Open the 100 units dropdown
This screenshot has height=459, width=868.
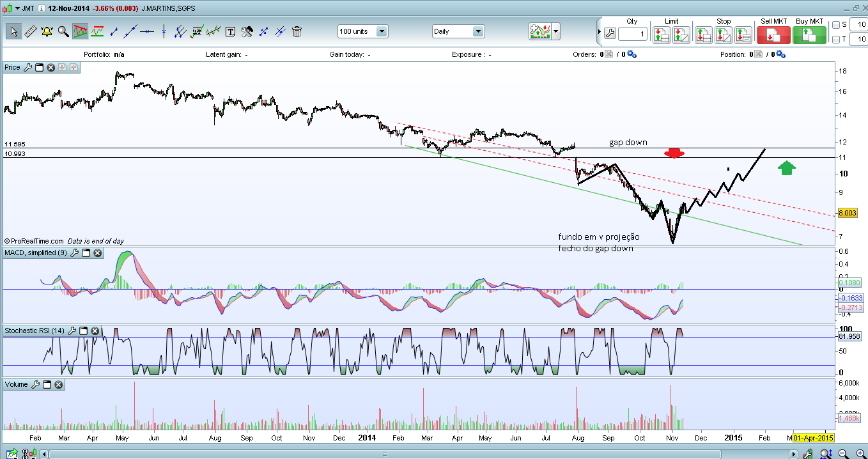(382, 31)
